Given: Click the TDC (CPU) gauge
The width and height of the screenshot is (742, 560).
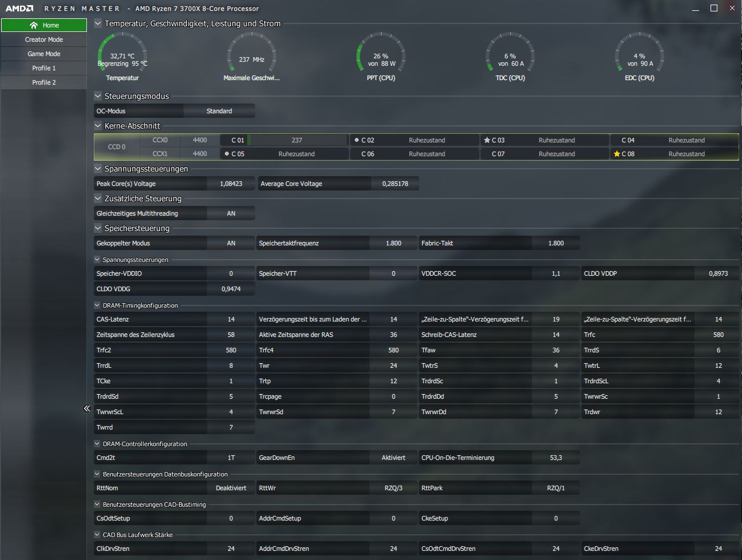Looking at the screenshot, I should click(510, 57).
